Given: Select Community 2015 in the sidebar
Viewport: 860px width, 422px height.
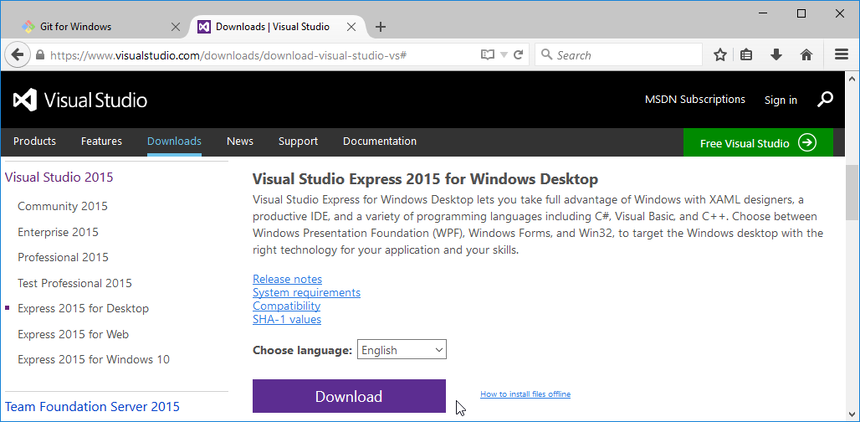Looking at the screenshot, I should tap(63, 206).
